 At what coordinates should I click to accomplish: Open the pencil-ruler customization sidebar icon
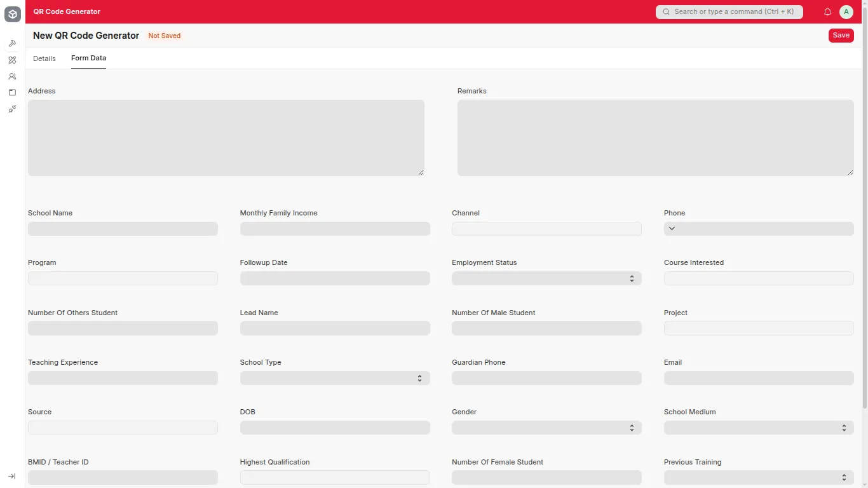pyautogui.click(x=12, y=60)
